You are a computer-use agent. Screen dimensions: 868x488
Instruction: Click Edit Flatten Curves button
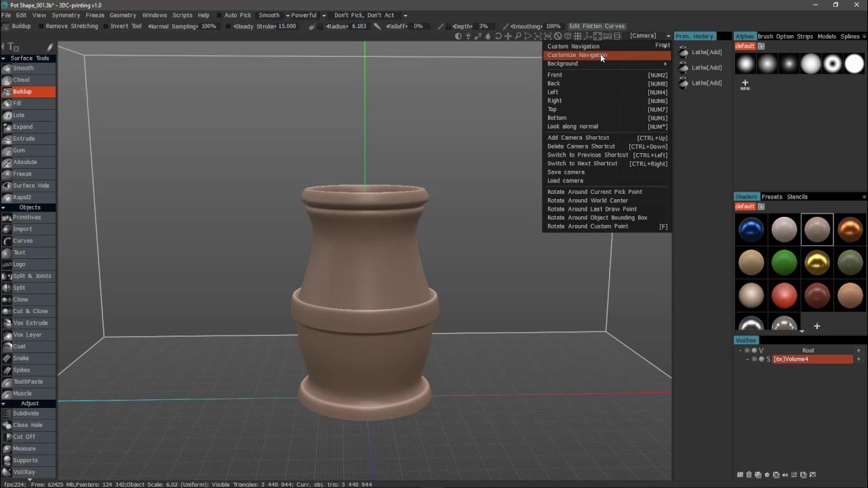click(597, 26)
